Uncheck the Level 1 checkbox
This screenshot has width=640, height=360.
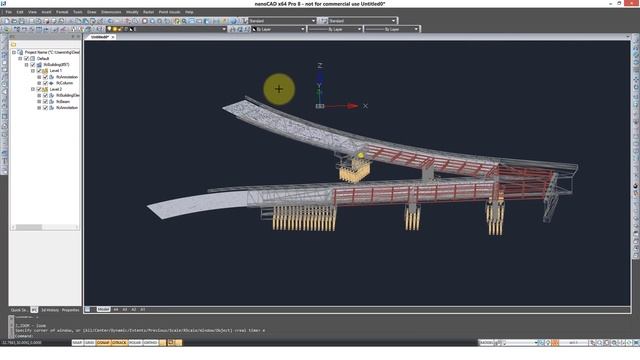coord(39,71)
